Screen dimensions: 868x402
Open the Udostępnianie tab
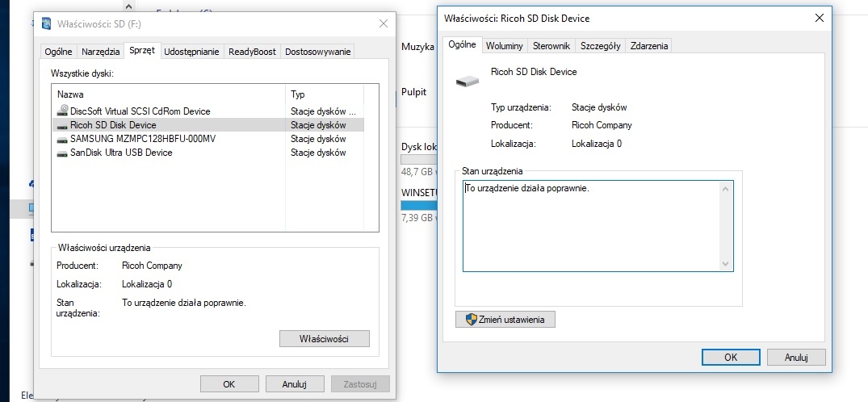point(192,52)
